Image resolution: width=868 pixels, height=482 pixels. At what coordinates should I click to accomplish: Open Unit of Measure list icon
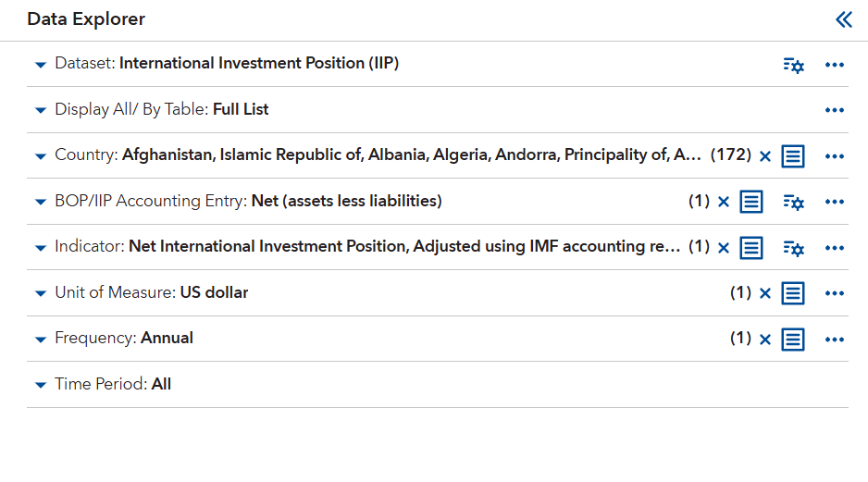[793, 293]
